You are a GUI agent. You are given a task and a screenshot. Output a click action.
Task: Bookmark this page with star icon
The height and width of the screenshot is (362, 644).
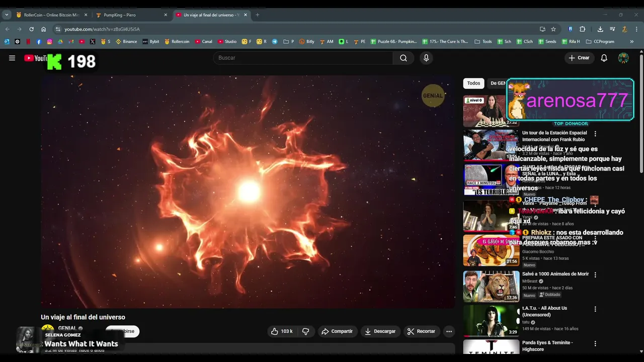553,29
